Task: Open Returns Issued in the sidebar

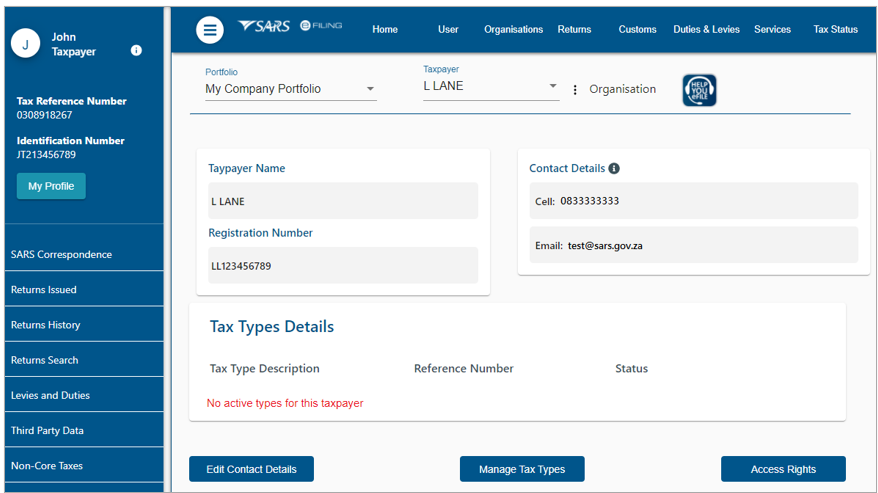Action: pyautogui.click(x=84, y=290)
